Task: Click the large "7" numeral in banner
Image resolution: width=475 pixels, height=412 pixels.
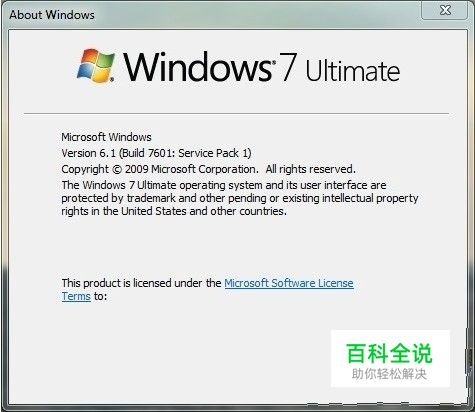Action: pos(287,67)
